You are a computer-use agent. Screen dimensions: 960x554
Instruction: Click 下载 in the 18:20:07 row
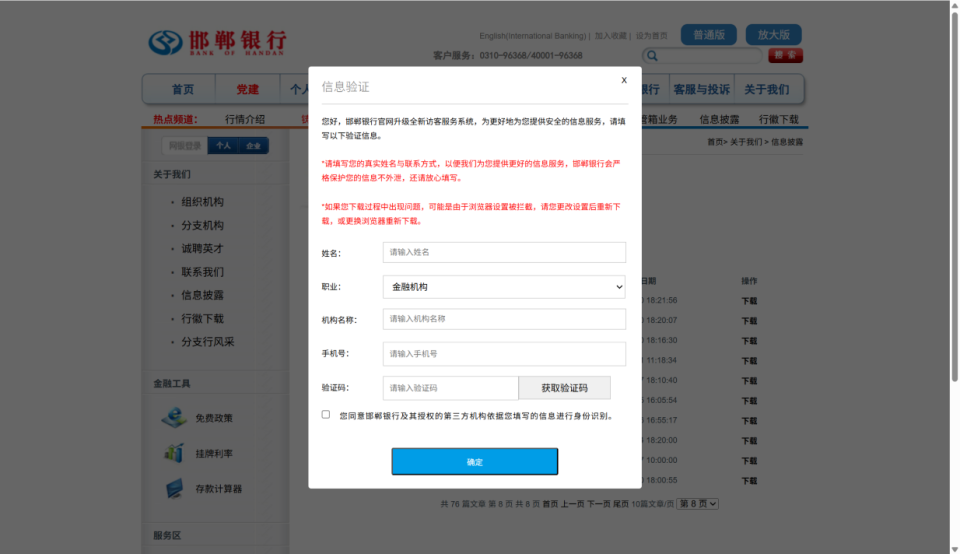(749, 321)
